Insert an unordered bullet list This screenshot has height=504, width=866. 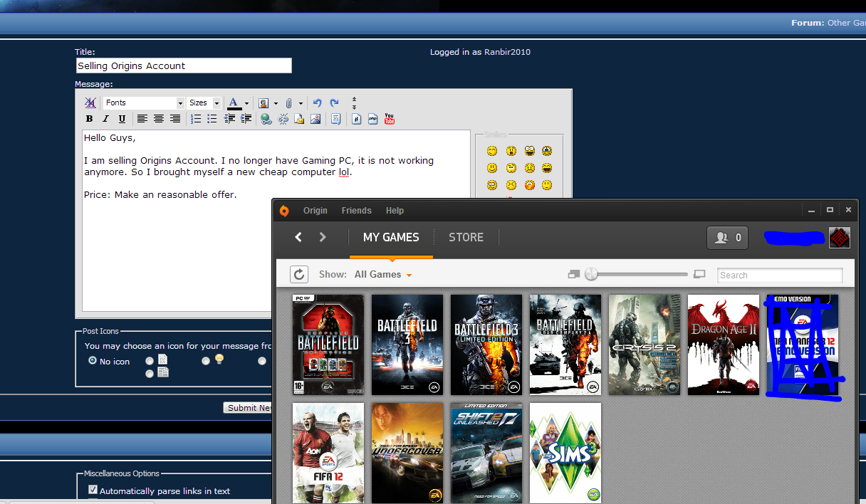click(x=212, y=119)
